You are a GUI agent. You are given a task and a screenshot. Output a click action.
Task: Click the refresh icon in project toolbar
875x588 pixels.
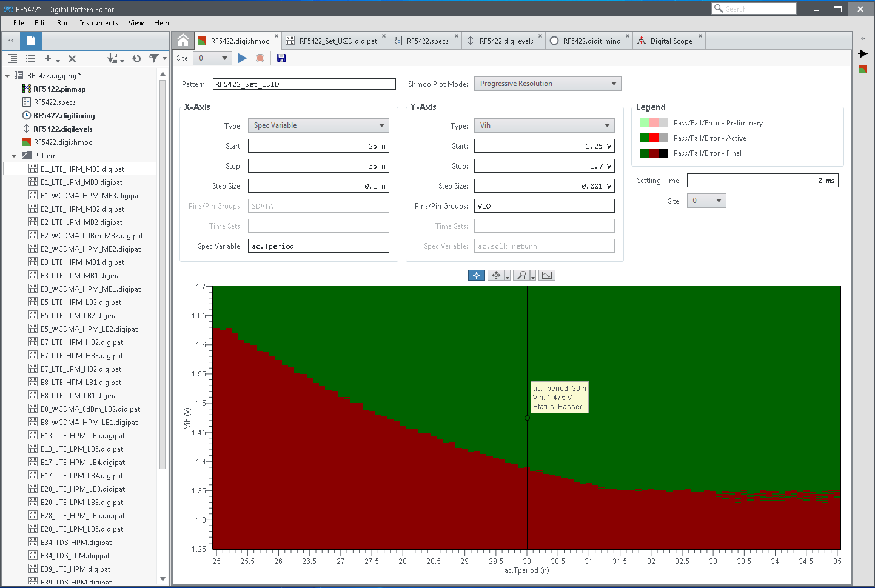tap(136, 59)
